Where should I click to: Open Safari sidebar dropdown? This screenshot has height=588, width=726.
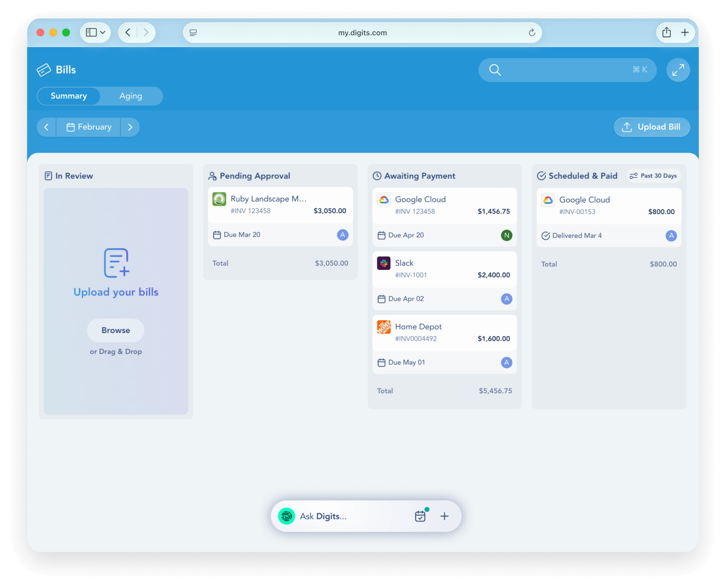click(x=96, y=33)
